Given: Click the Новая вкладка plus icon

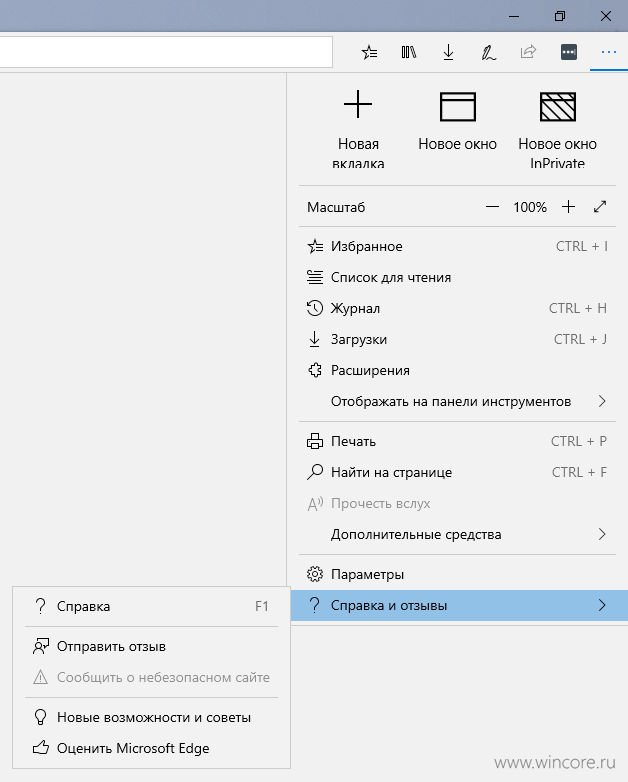Looking at the screenshot, I should point(358,104).
